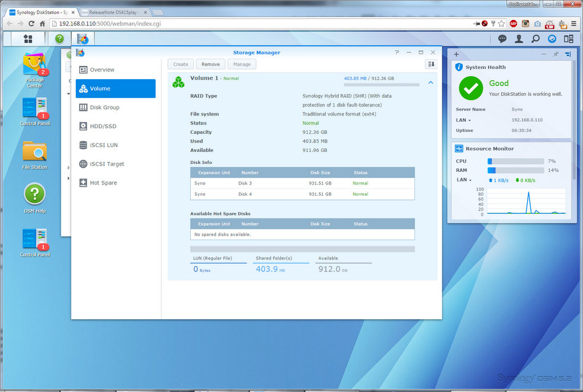The image size is (583, 392).
Task: Click the browser back arrow
Action: 10,23
